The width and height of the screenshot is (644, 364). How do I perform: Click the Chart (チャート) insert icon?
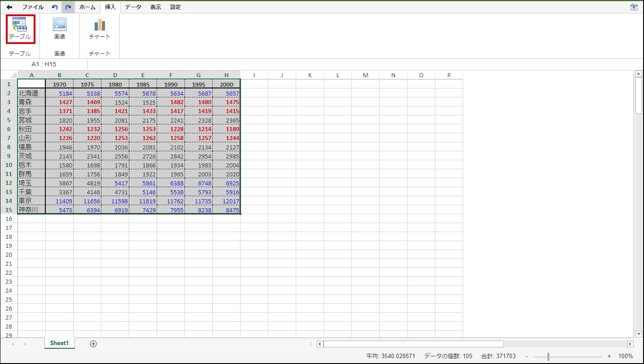tap(100, 29)
